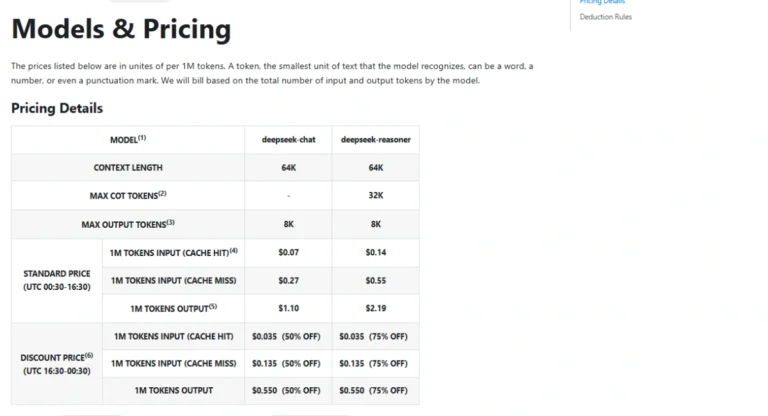768x416 pixels.
Task: Click the Models & Pricing page title
Action: coord(121,29)
